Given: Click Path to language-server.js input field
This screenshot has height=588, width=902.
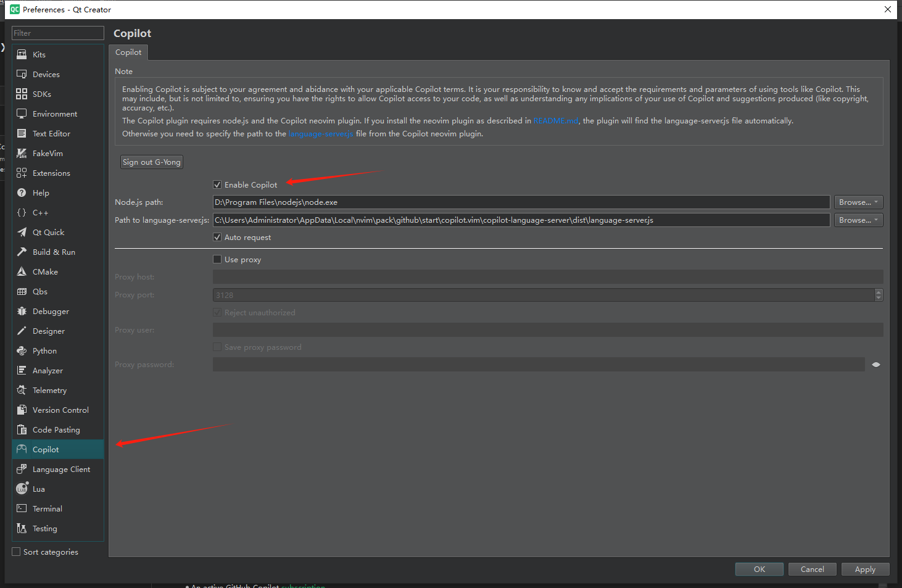Looking at the screenshot, I should (x=521, y=220).
